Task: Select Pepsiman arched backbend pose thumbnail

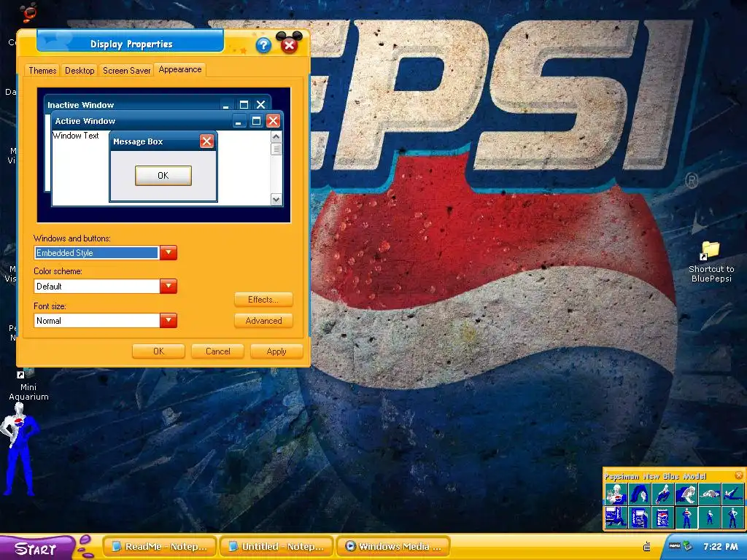Action: (x=639, y=494)
